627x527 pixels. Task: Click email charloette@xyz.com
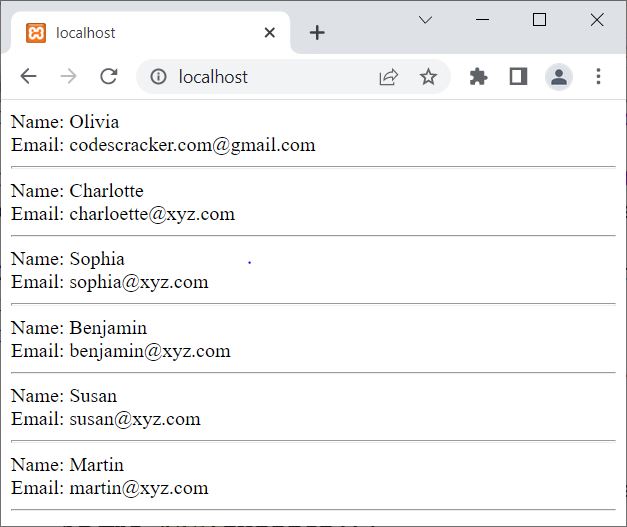pyautogui.click(x=152, y=214)
